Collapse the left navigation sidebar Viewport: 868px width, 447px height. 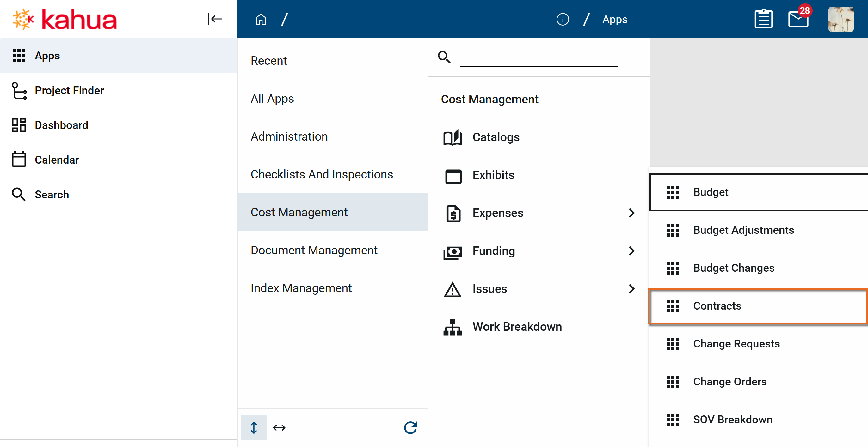tap(215, 19)
